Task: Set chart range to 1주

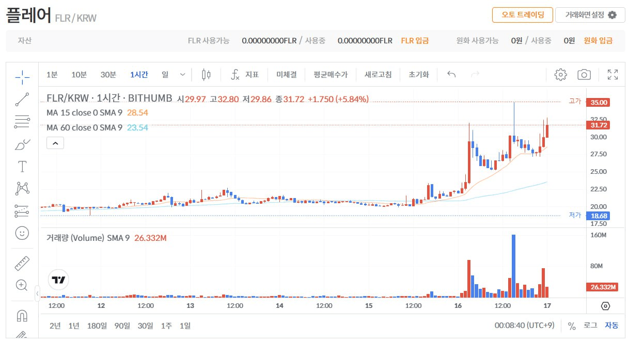Action: [x=166, y=325]
